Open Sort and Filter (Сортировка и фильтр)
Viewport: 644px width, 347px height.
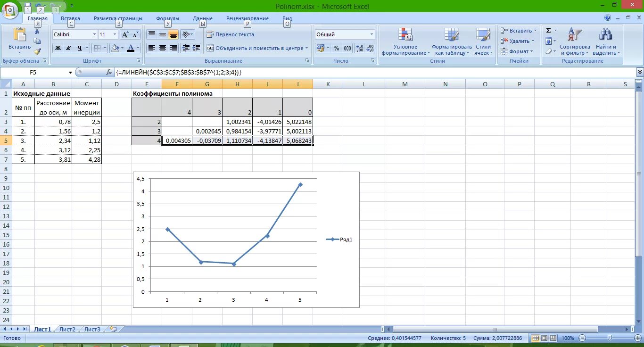coord(575,41)
